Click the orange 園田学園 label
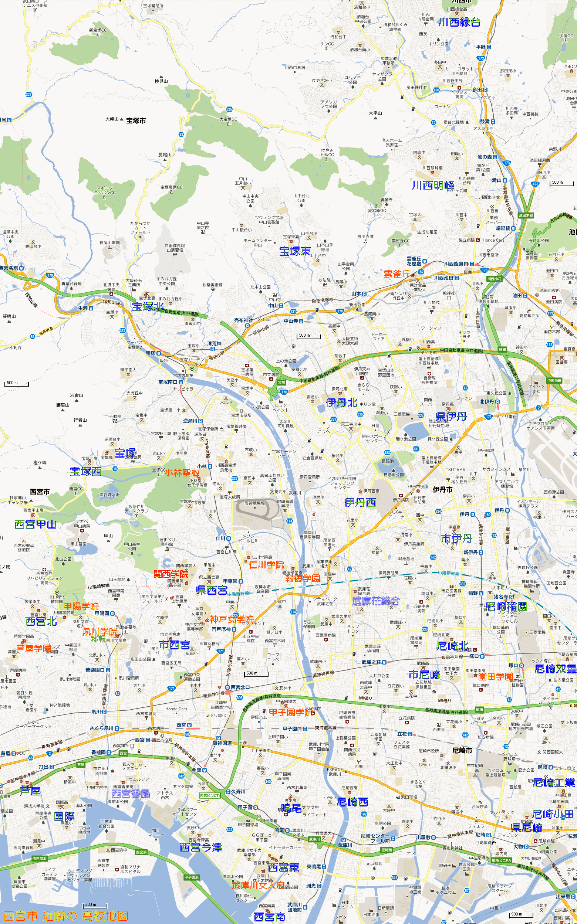Image resolution: width=577 pixels, height=924 pixels. coord(496,676)
